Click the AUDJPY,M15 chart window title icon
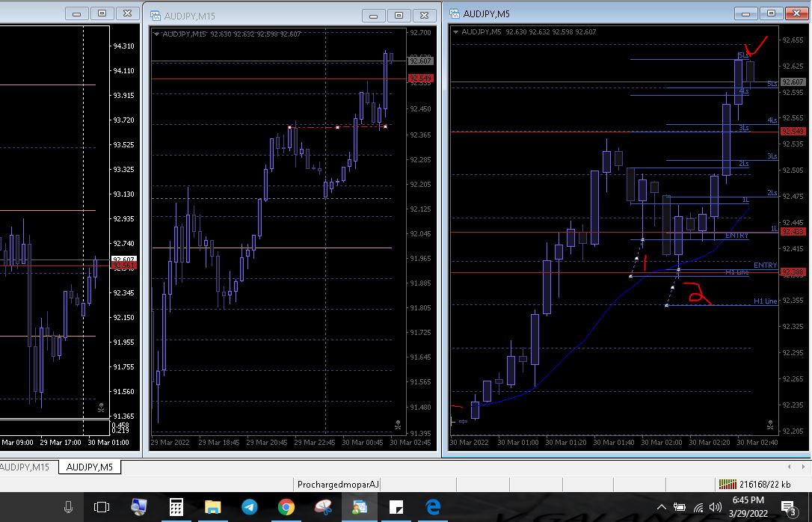 pyautogui.click(x=156, y=16)
